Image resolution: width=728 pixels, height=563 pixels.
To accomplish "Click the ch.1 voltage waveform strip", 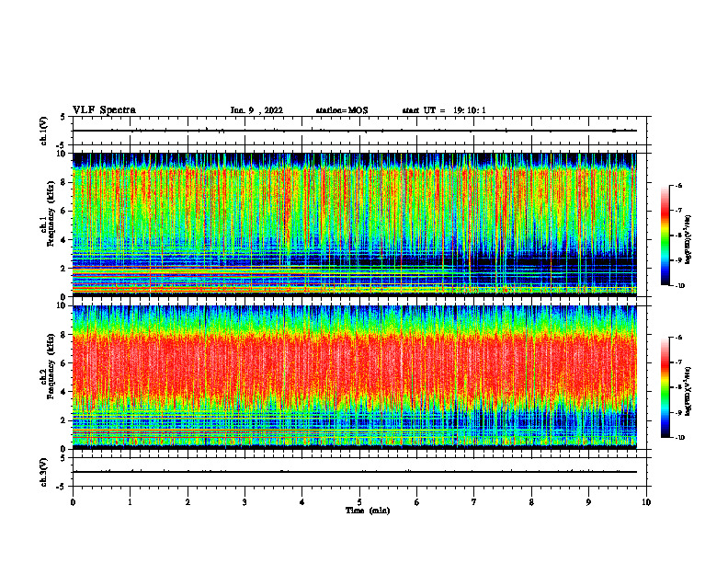I will (x=355, y=131).
